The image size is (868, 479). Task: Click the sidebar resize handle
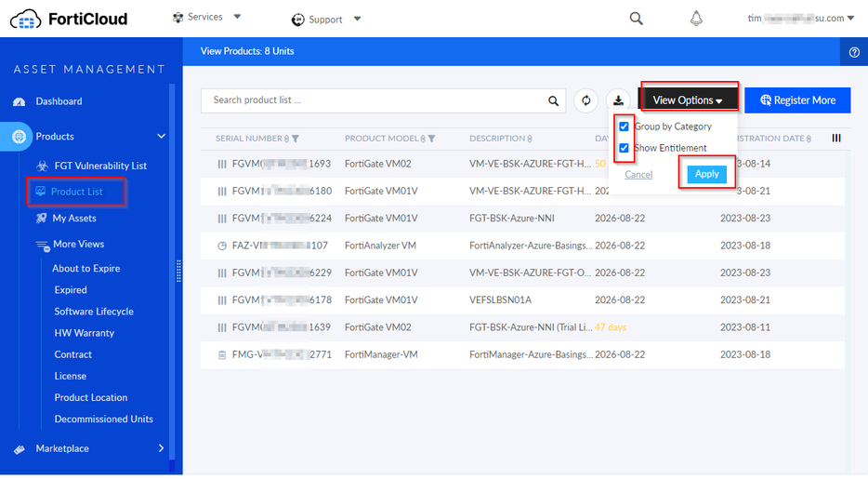coord(178,271)
